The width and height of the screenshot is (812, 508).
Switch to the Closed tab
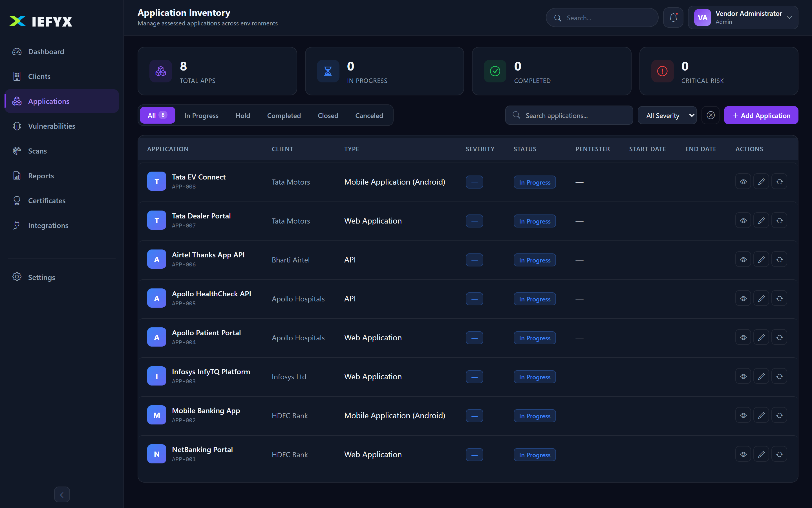pos(328,115)
